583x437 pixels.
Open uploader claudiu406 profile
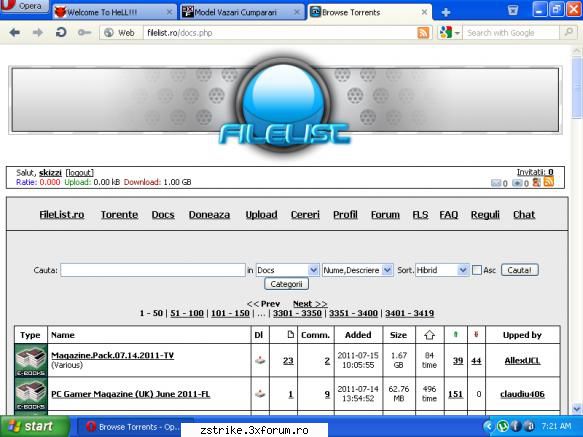click(522, 394)
